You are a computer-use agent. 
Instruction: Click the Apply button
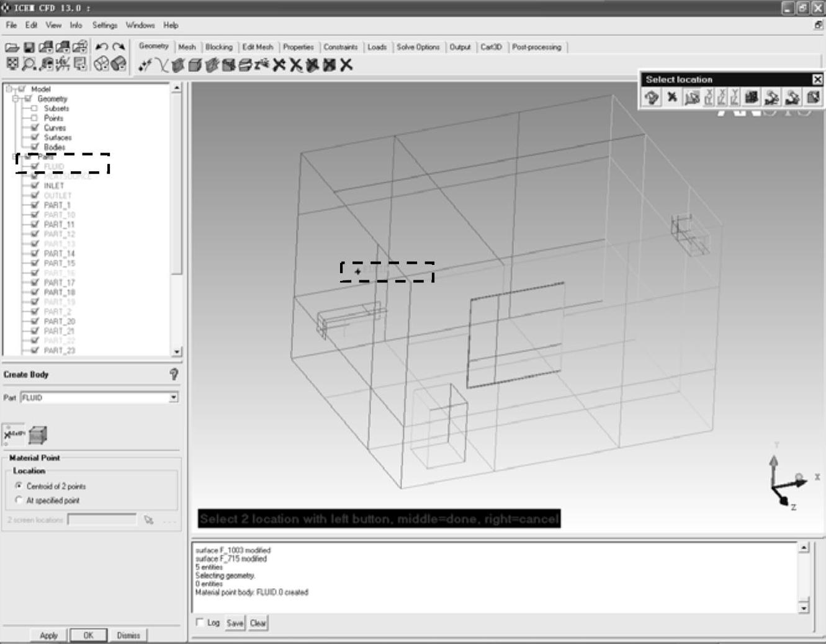[x=48, y=635]
